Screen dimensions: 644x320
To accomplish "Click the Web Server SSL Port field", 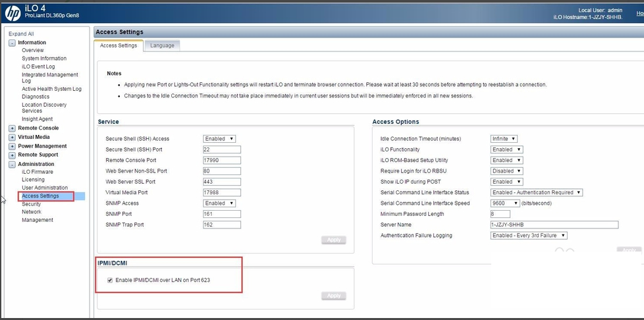I will click(x=222, y=182).
